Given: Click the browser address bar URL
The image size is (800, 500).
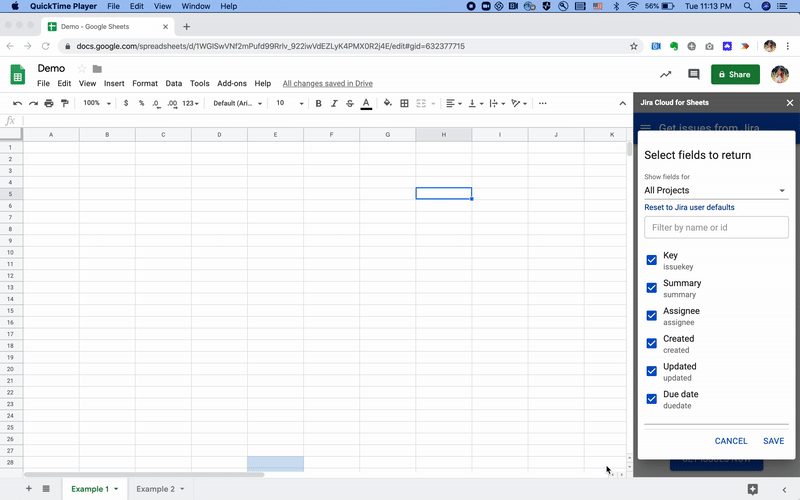Looking at the screenshot, I should 270,46.
